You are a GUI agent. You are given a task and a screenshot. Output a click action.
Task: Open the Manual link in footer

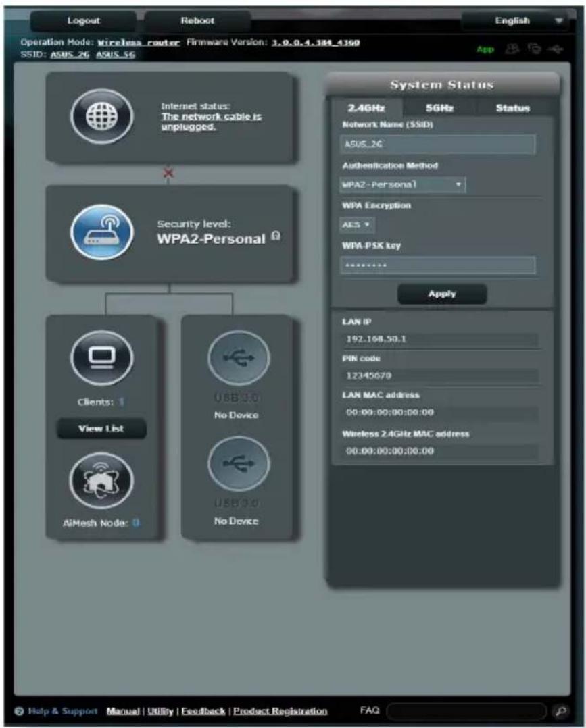123,711
